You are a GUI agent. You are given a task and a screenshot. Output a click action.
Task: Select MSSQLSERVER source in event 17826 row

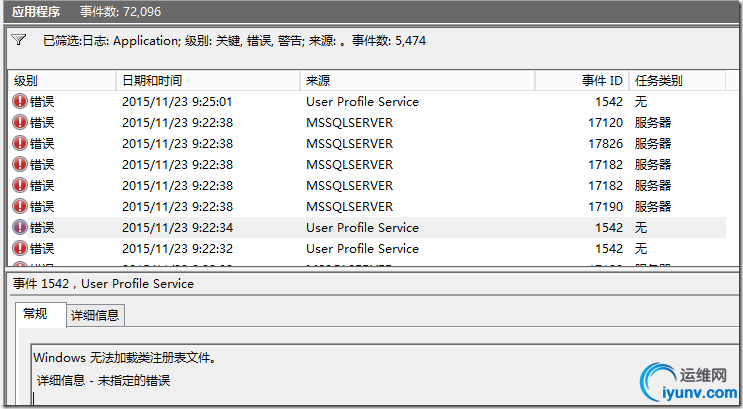[349, 143]
